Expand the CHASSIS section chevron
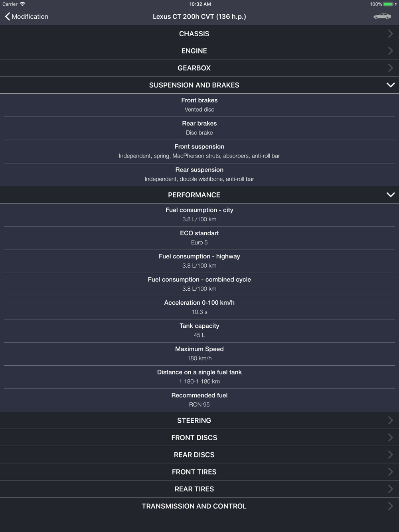 (x=390, y=34)
